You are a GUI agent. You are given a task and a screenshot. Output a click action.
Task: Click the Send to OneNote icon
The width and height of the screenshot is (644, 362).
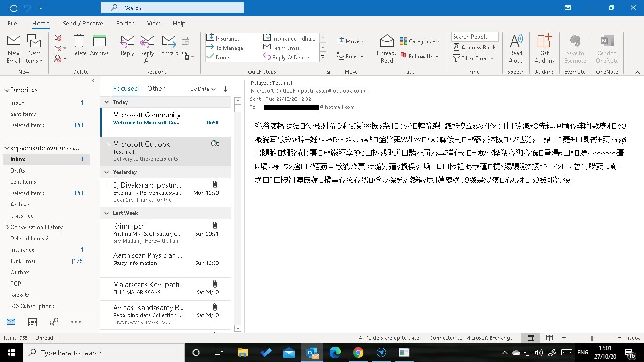[x=607, y=49]
